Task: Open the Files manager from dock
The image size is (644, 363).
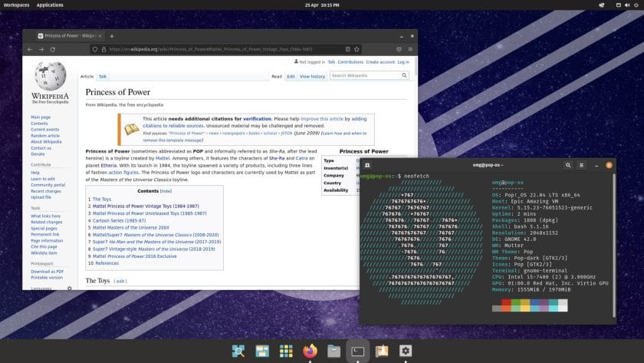Action: coord(334,351)
